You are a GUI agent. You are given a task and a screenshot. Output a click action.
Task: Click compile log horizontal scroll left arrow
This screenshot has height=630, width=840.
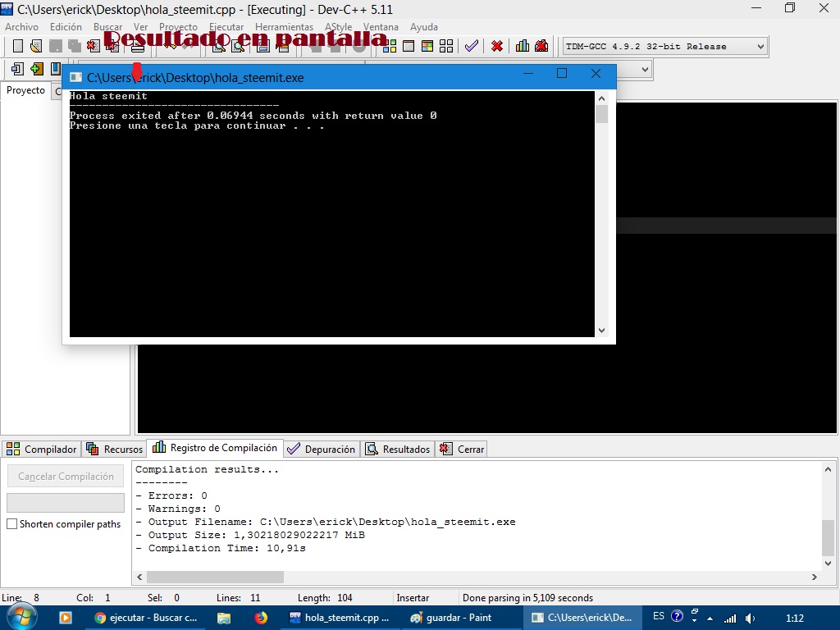[139, 577]
